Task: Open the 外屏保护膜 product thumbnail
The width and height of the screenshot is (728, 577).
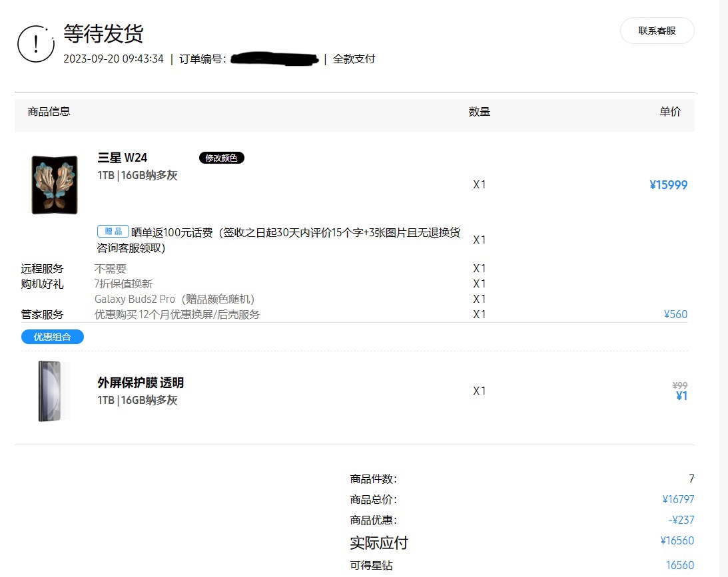Action: pos(54,391)
